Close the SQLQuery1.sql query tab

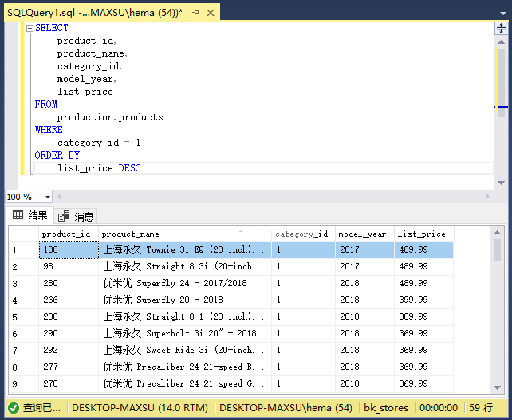pos(211,13)
